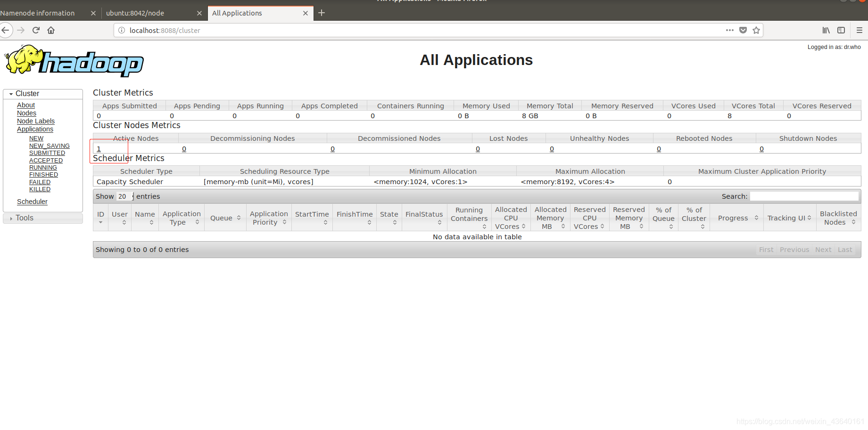This screenshot has width=868, height=430.
Task: Click the Unhealthy Nodes count link
Action: tap(552, 149)
